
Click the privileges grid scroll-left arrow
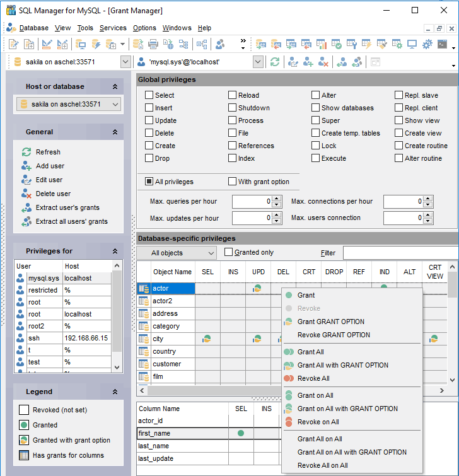click(142, 391)
